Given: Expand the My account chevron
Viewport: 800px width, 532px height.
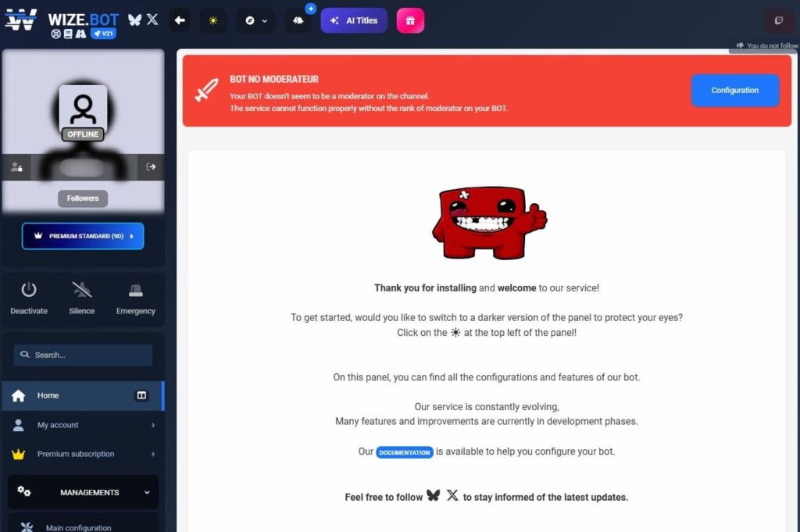Looking at the screenshot, I should tap(152, 425).
